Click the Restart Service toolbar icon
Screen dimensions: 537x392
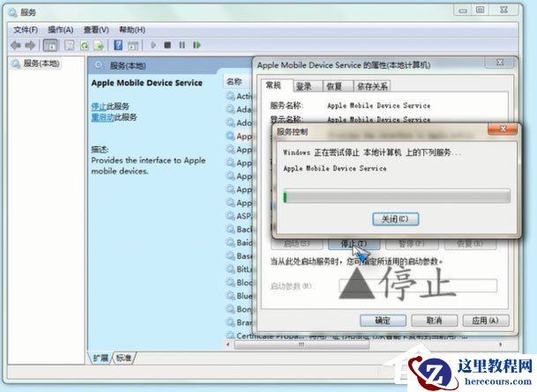point(197,45)
